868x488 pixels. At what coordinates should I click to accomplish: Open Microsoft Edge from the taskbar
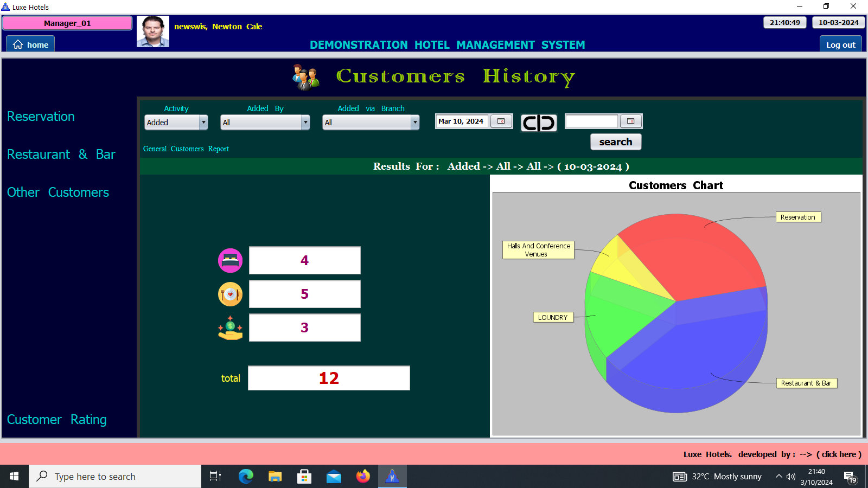click(x=246, y=477)
